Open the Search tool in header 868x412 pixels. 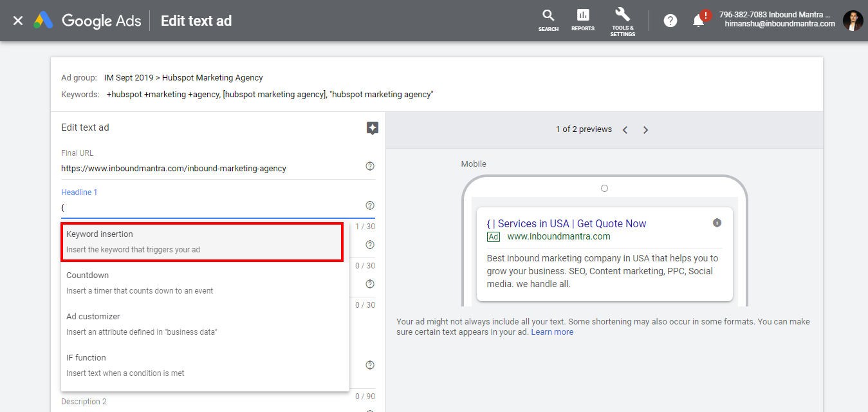point(548,20)
